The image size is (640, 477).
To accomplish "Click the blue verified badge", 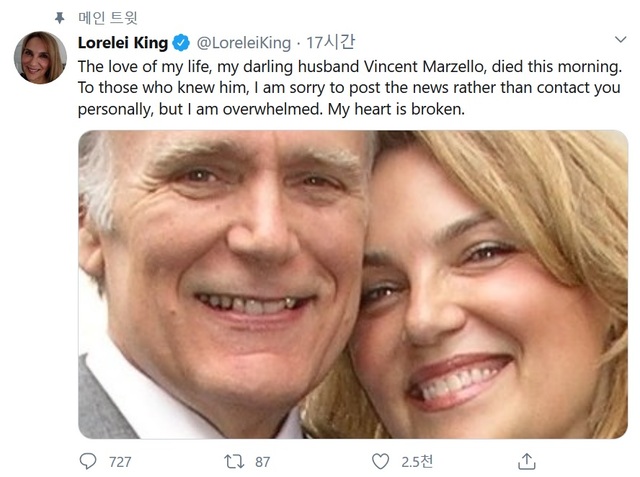I will click(180, 43).
